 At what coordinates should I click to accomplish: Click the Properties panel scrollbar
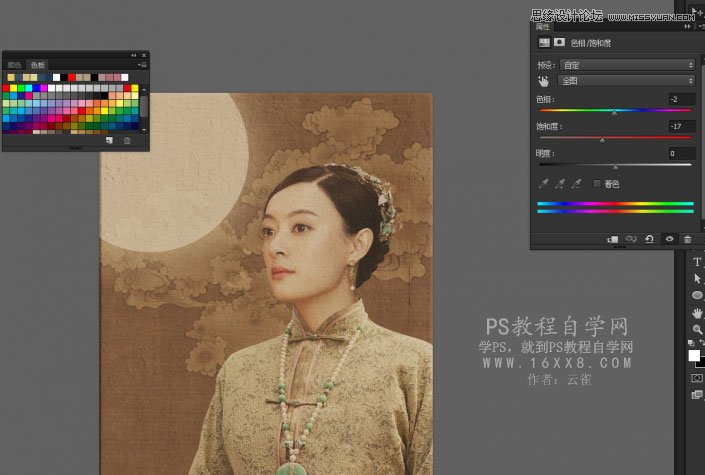(703, 144)
